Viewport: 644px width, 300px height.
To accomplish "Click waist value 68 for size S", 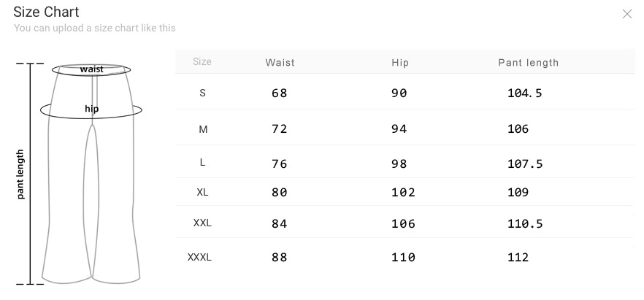I will click(x=279, y=93).
